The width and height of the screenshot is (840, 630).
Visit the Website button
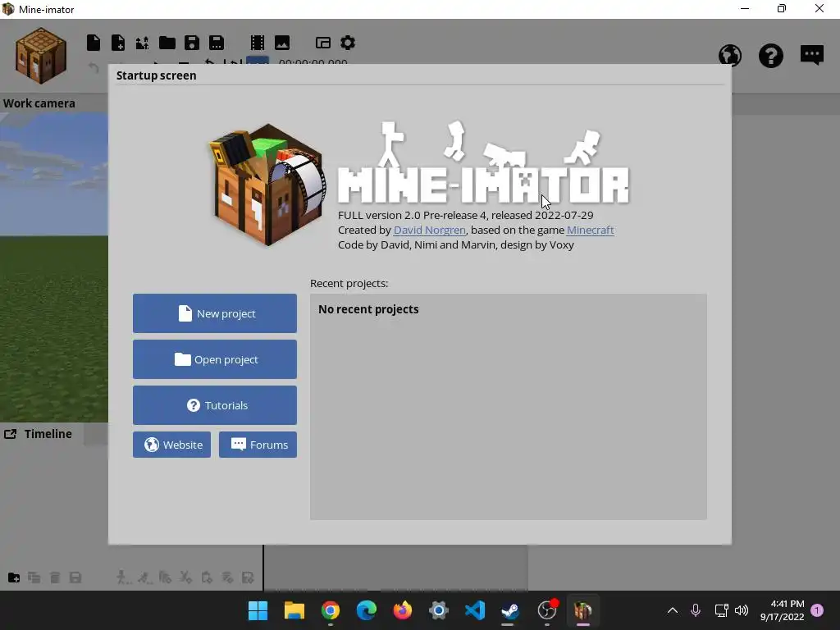click(x=171, y=445)
